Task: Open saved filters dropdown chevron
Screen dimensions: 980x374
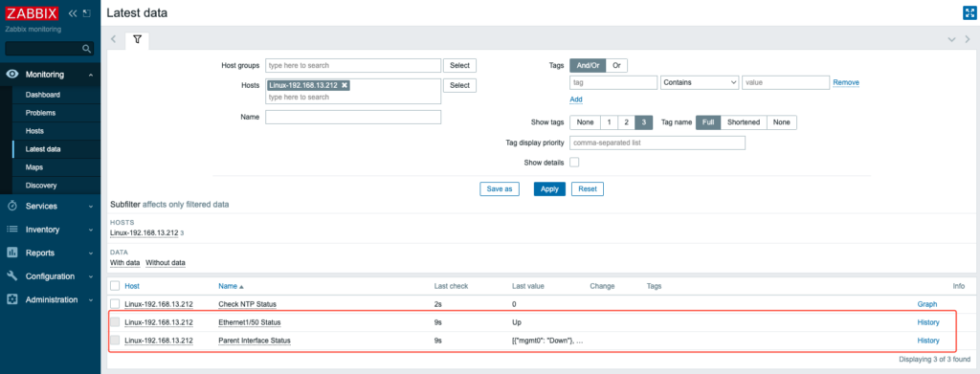Action: click(x=952, y=39)
